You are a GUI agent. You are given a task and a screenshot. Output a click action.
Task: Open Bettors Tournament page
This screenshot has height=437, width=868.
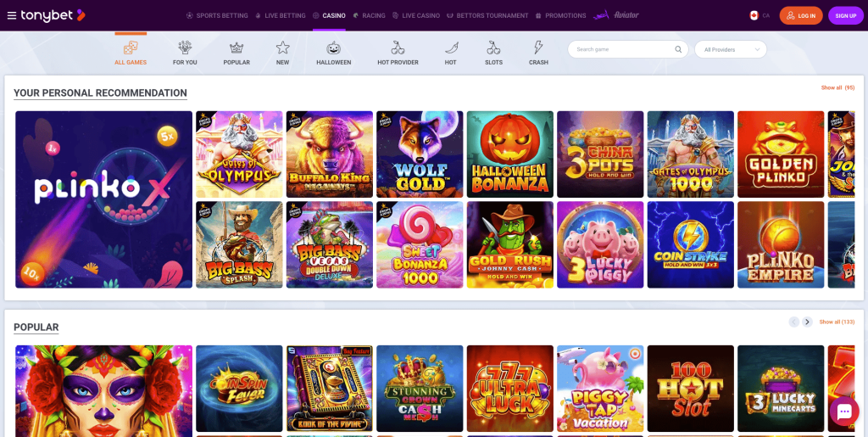(487, 15)
